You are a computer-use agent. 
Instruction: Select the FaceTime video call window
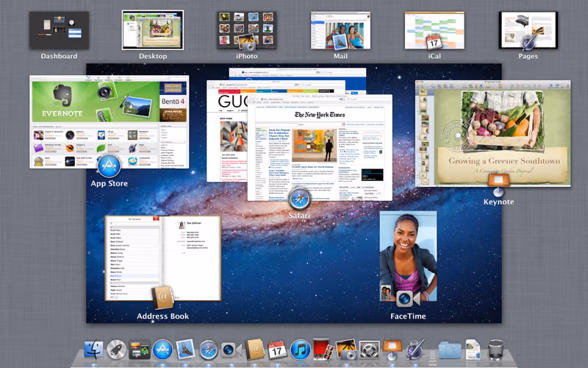coord(408,256)
